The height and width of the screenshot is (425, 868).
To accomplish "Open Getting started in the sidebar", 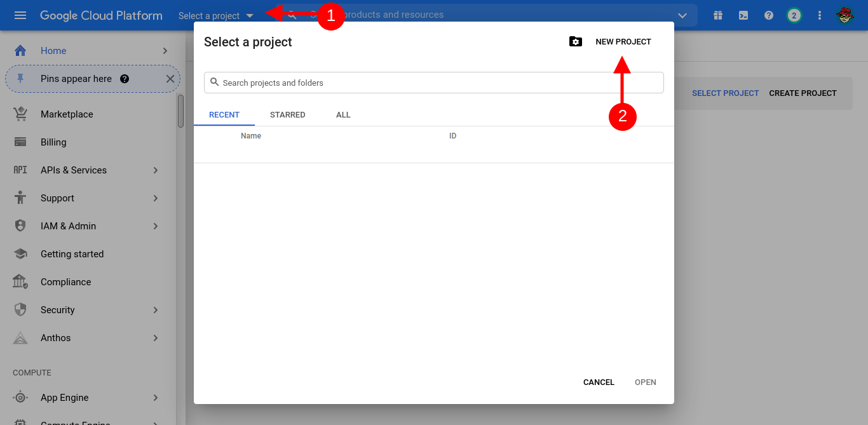I will click(72, 254).
